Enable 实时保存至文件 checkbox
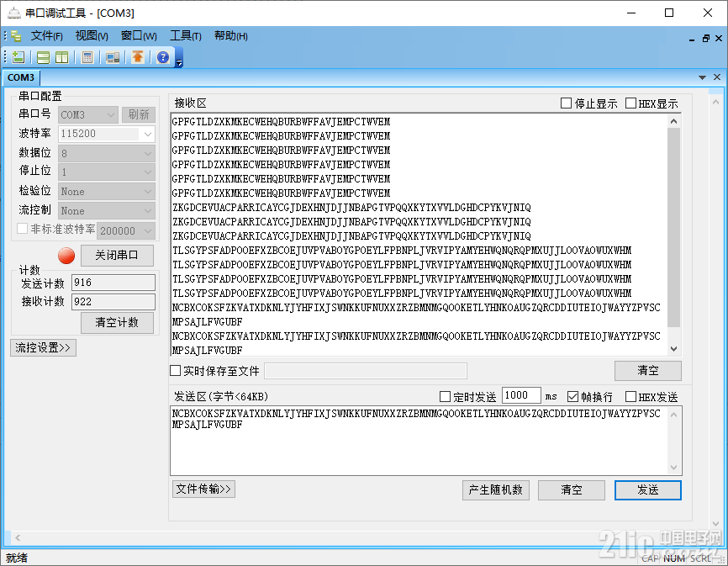This screenshot has width=728, height=566. point(175,371)
